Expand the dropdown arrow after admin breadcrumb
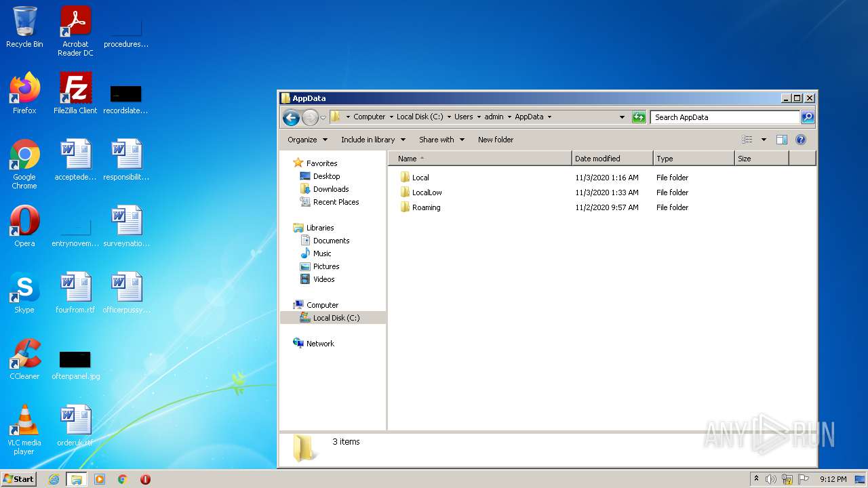This screenshot has width=868, height=488. pos(509,117)
